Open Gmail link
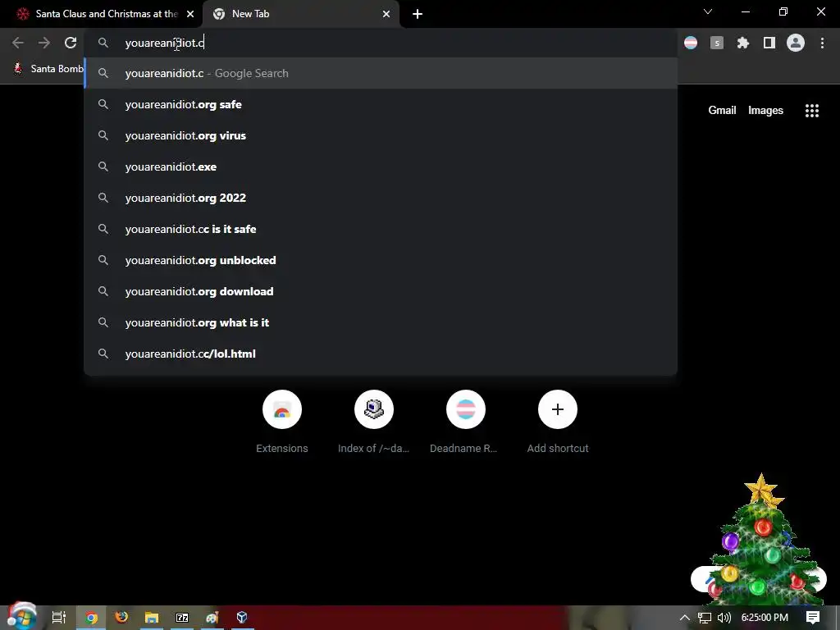 point(722,111)
